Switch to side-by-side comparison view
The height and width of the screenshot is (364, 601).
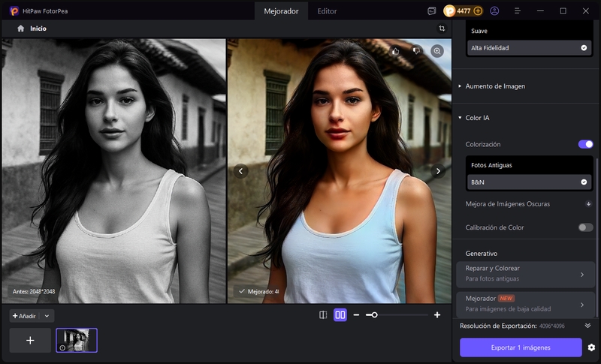(x=340, y=315)
